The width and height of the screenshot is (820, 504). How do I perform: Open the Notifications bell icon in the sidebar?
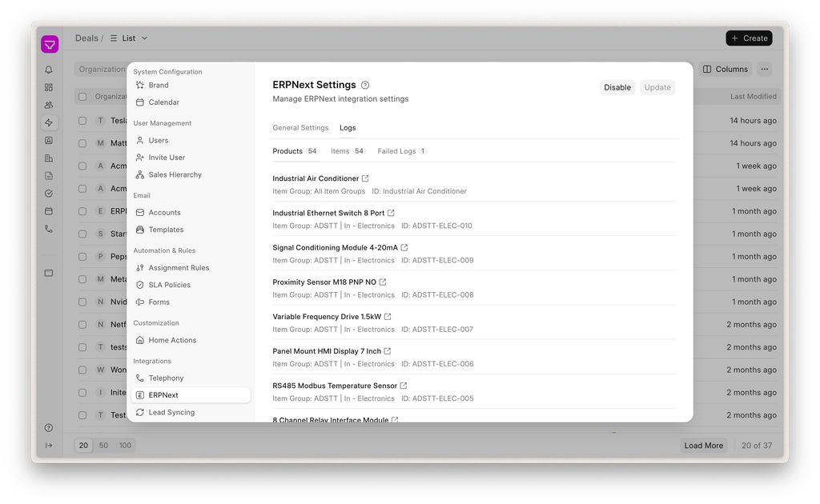point(49,70)
